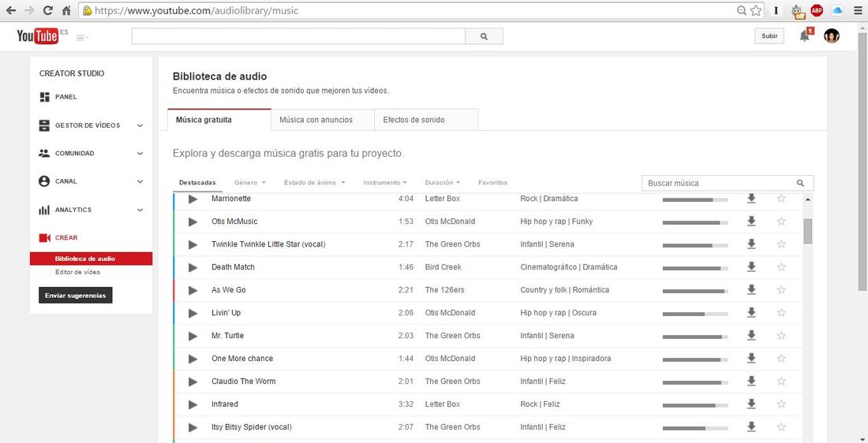Open the Editor de vídeo link
Viewport: 868px width, 443px height.
click(x=77, y=272)
